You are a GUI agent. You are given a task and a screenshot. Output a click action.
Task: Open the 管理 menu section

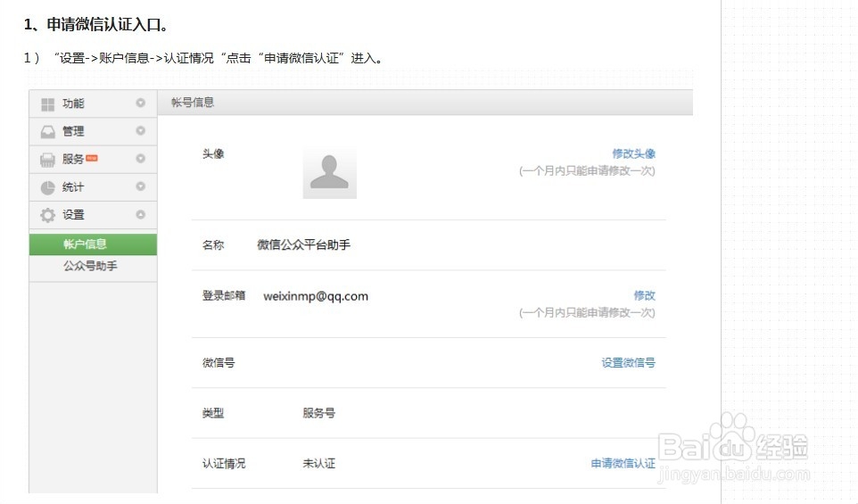pyautogui.click(x=93, y=131)
